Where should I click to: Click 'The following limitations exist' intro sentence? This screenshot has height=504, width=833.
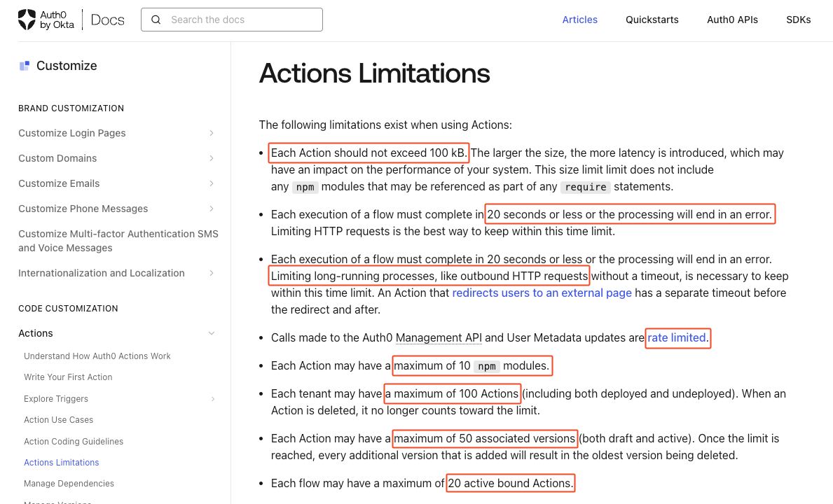click(385, 125)
